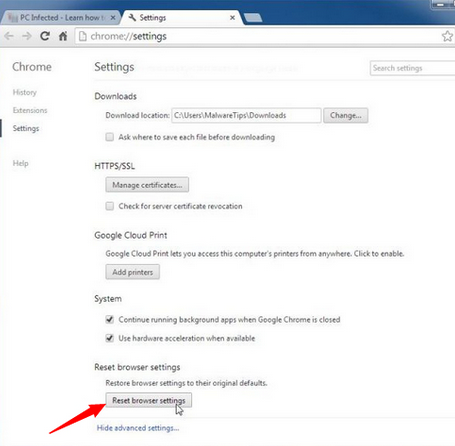
Task: Open Help in the sidebar
Action: [x=21, y=163]
